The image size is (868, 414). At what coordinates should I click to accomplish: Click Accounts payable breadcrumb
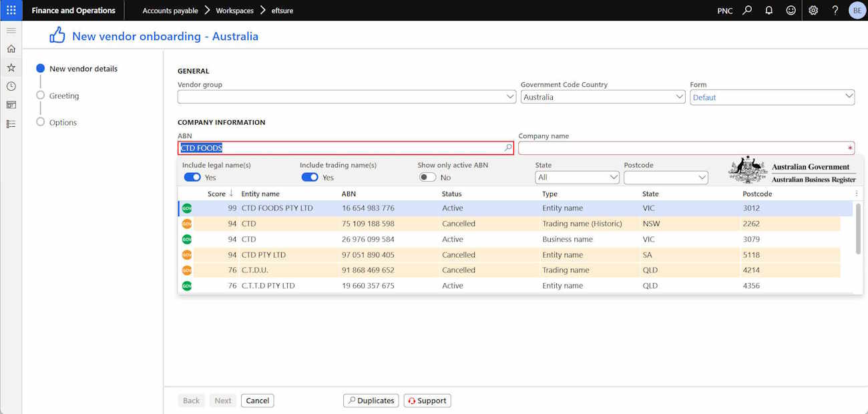point(170,11)
